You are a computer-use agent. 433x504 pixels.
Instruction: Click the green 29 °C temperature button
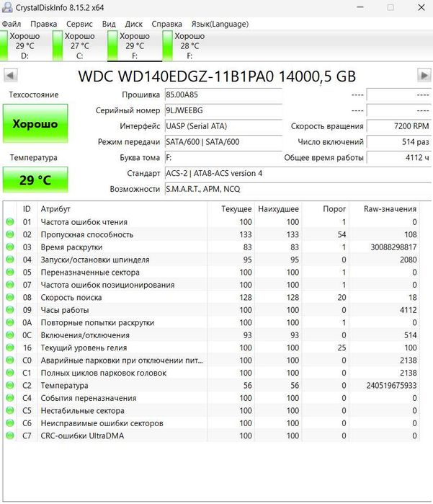coord(35,180)
